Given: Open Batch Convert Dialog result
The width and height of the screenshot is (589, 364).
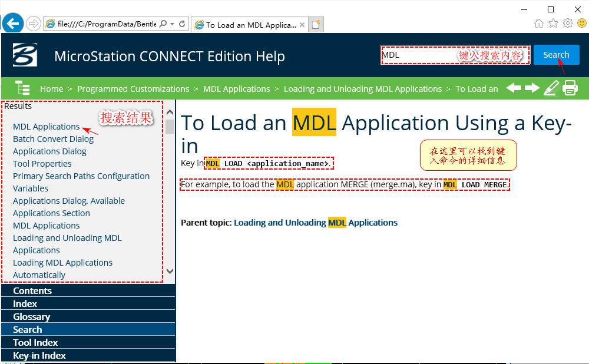Looking at the screenshot, I should click(x=54, y=139).
